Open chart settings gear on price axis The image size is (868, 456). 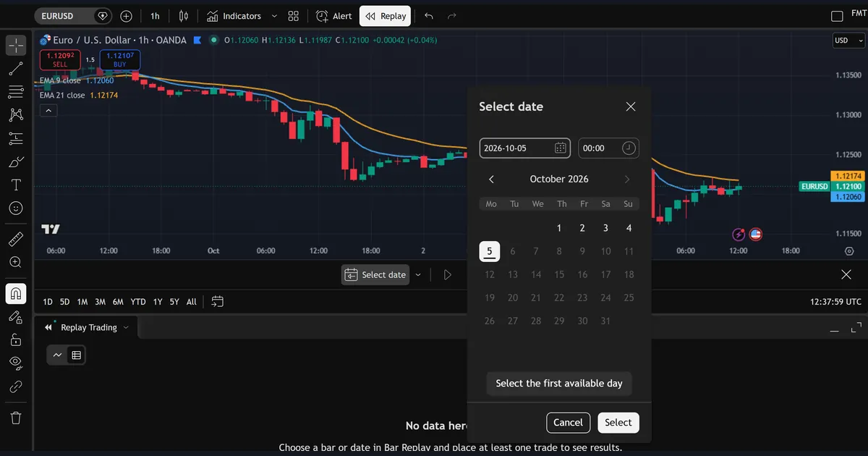click(849, 250)
